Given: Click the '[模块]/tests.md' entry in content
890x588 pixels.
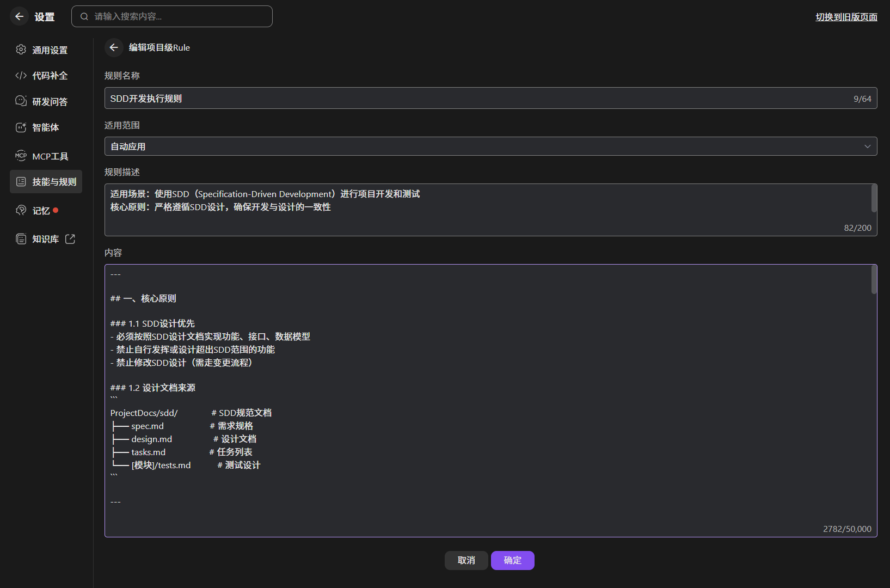Looking at the screenshot, I should [x=161, y=465].
